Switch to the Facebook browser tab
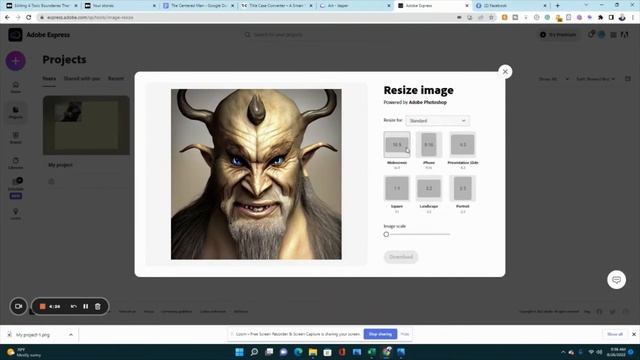 pos(510,6)
